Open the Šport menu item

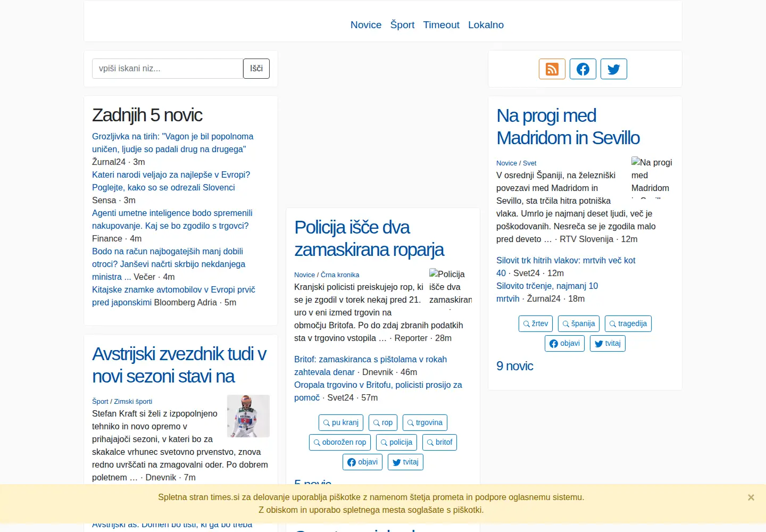tap(402, 25)
